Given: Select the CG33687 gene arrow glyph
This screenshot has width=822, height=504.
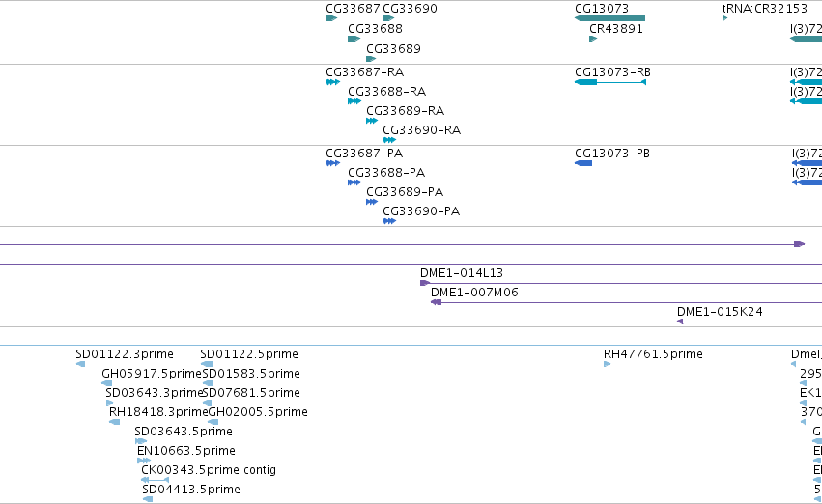Looking at the screenshot, I should pos(331,18).
